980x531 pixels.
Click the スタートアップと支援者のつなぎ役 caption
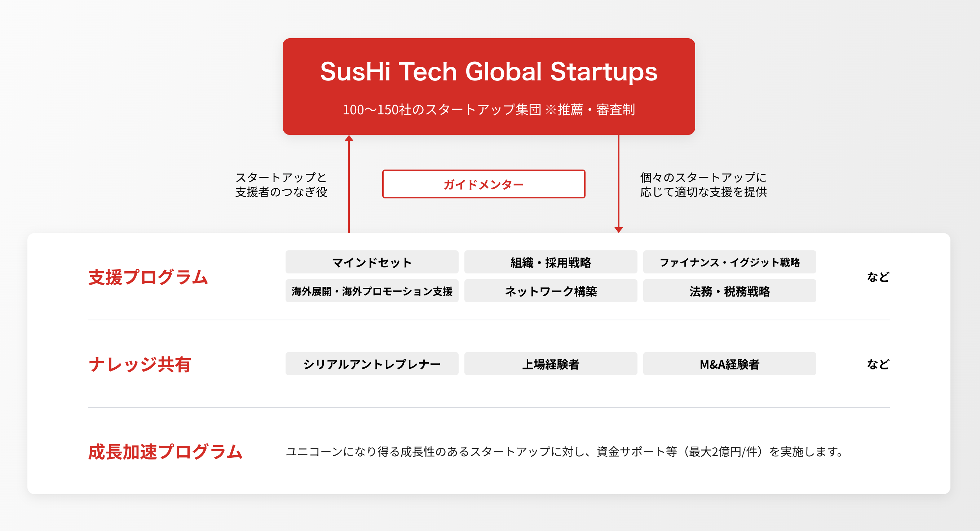[281, 185]
